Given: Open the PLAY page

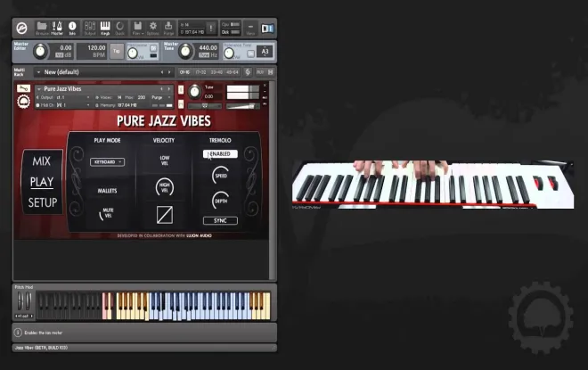Looking at the screenshot, I should (42, 182).
